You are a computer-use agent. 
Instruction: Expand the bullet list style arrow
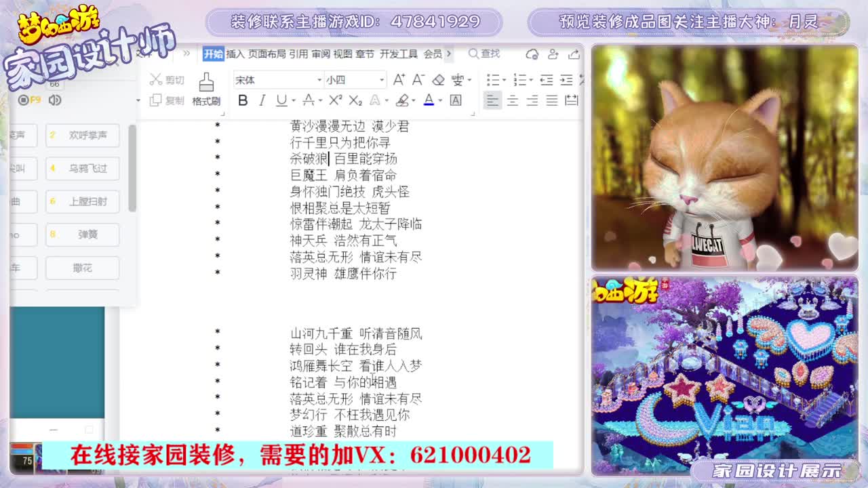pyautogui.click(x=504, y=81)
